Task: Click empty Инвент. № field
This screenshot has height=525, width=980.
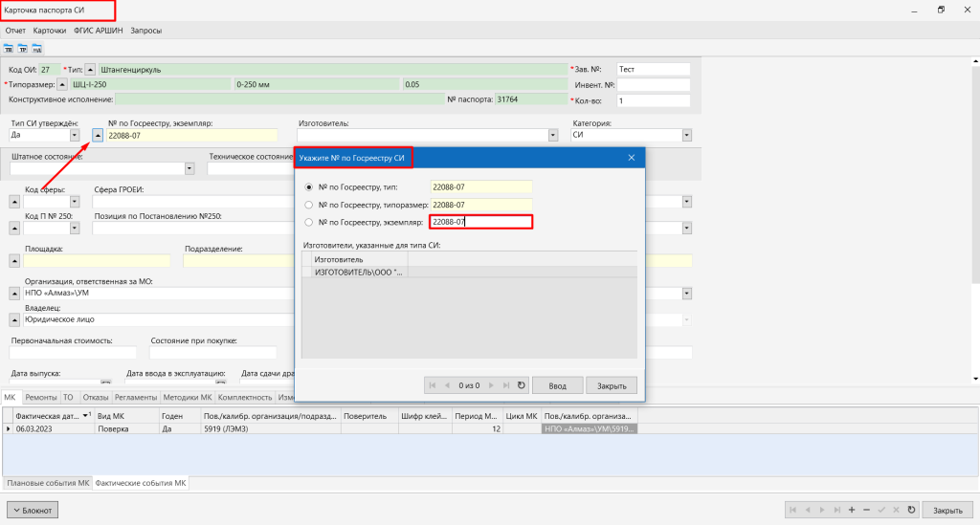Action: [x=654, y=85]
